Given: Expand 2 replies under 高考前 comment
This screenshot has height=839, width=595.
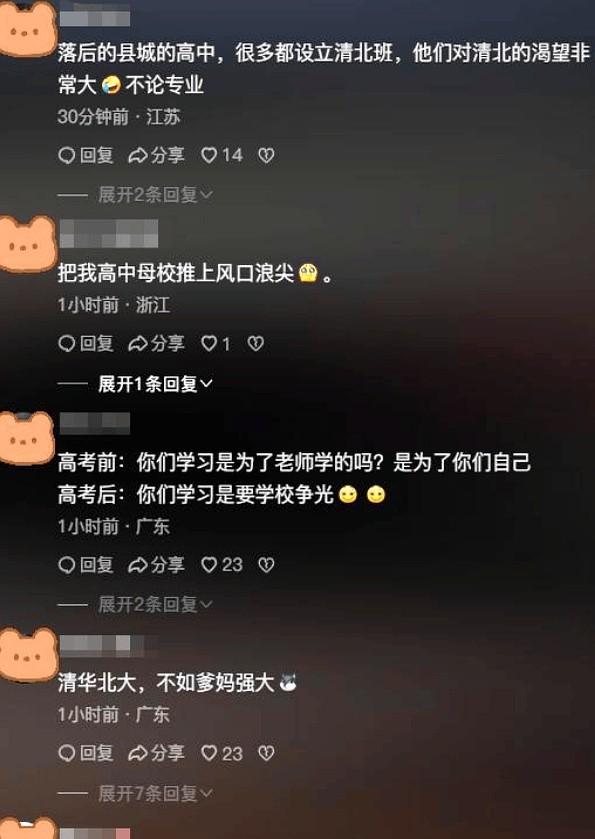Looking at the screenshot, I should tap(155, 605).
